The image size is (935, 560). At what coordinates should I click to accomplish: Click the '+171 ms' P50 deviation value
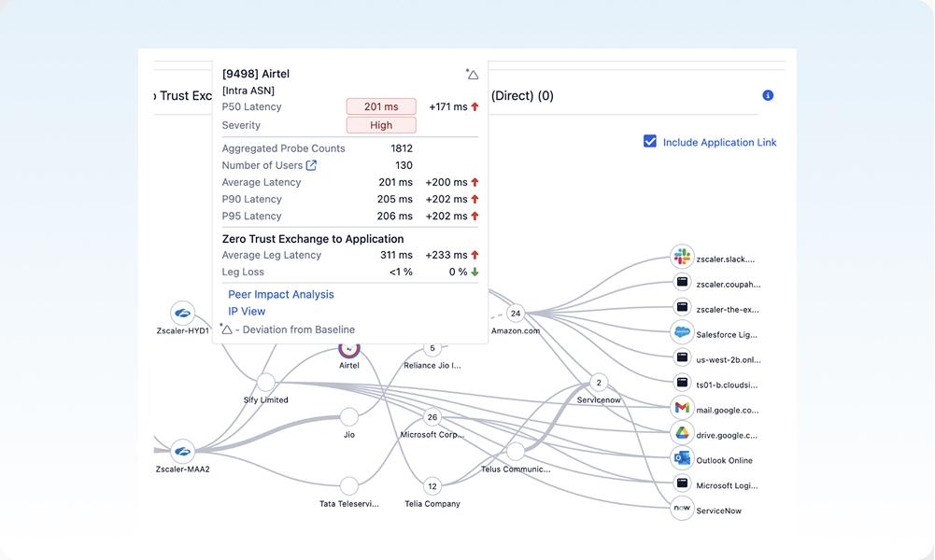click(x=448, y=106)
